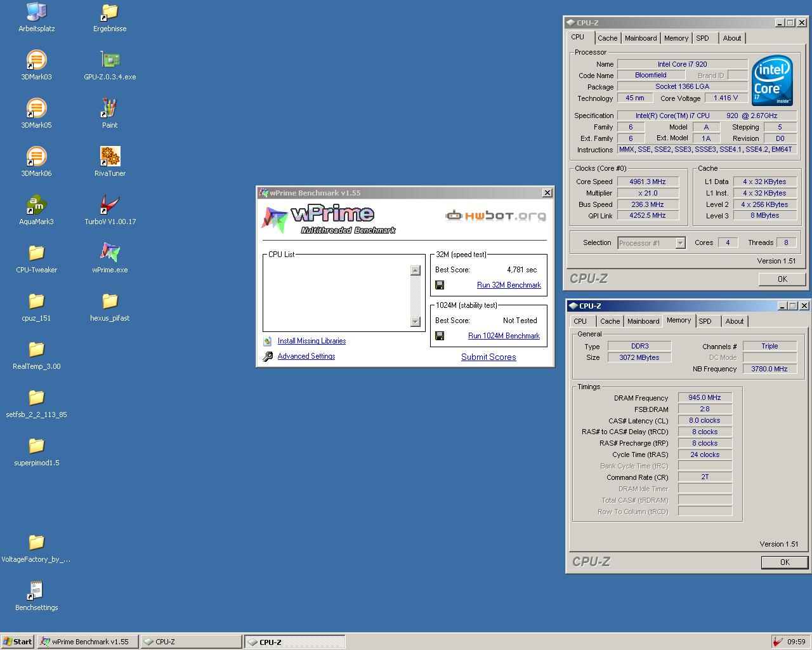Switch to Memory tab in top CPU-Z window
Screen dimensions: 812x650
tap(676, 38)
